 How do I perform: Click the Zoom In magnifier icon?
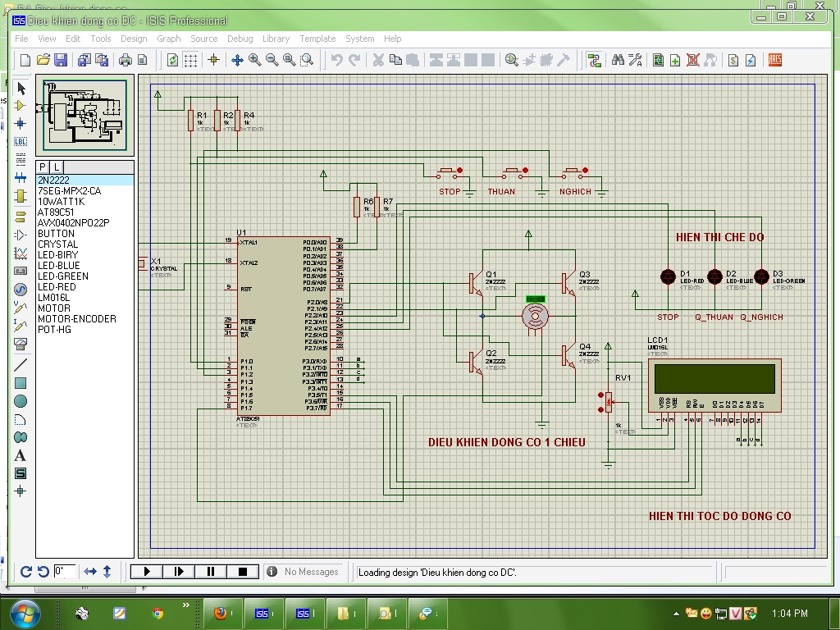tap(255, 60)
